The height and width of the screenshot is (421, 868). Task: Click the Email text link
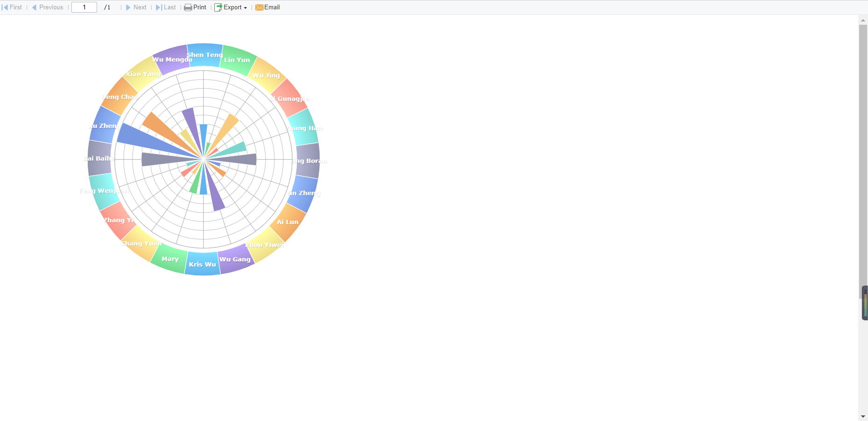272,7
